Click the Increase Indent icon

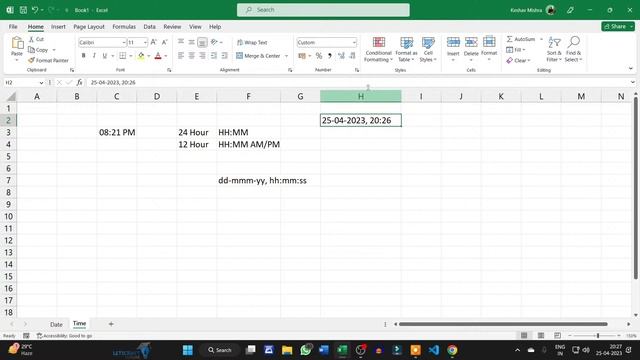click(224, 56)
